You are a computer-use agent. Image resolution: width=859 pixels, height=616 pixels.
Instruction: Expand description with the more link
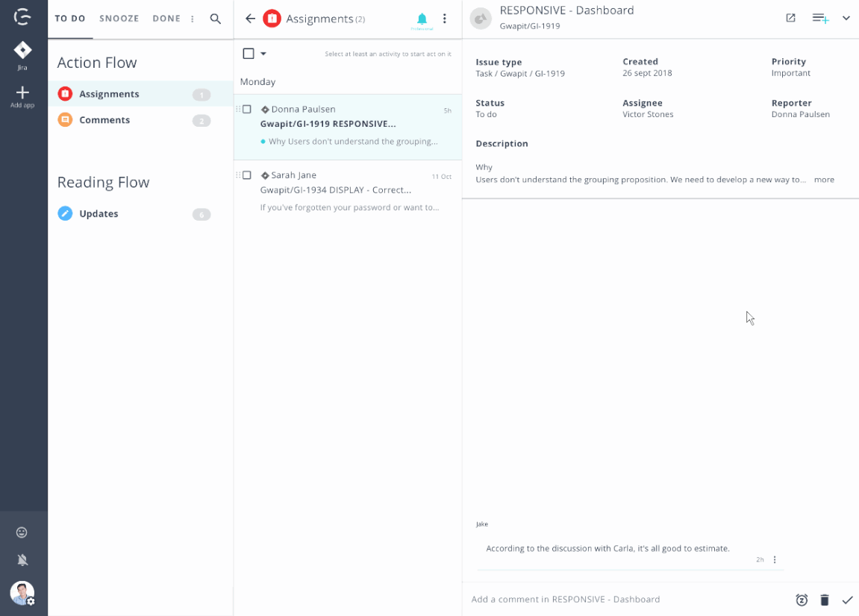point(824,180)
